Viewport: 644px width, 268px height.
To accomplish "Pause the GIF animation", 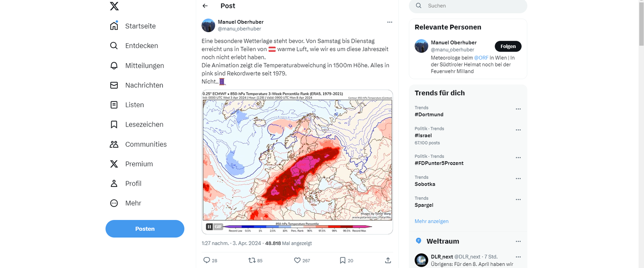I will coord(209,226).
